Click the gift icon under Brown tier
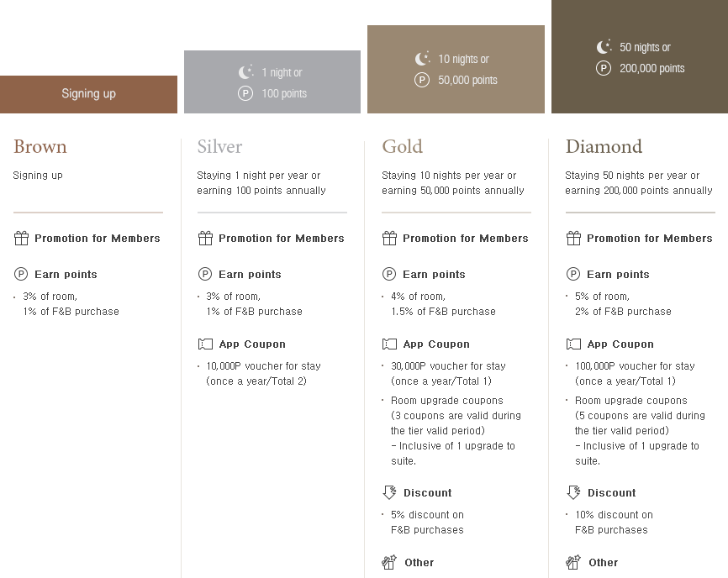Image resolution: width=728 pixels, height=578 pixels. click(x=21, y=238)
